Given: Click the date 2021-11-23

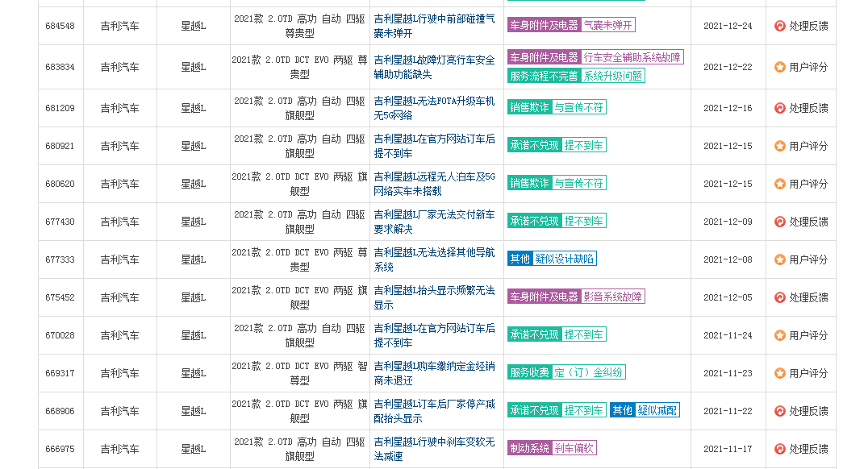Looking at the screenshot, I should pos(728,373).
